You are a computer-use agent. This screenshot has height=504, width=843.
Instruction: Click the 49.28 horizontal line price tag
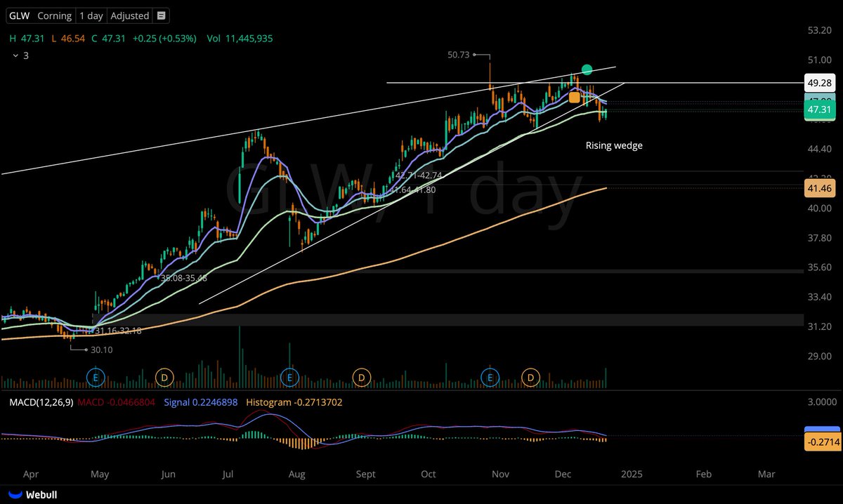(x=820, y=83)
